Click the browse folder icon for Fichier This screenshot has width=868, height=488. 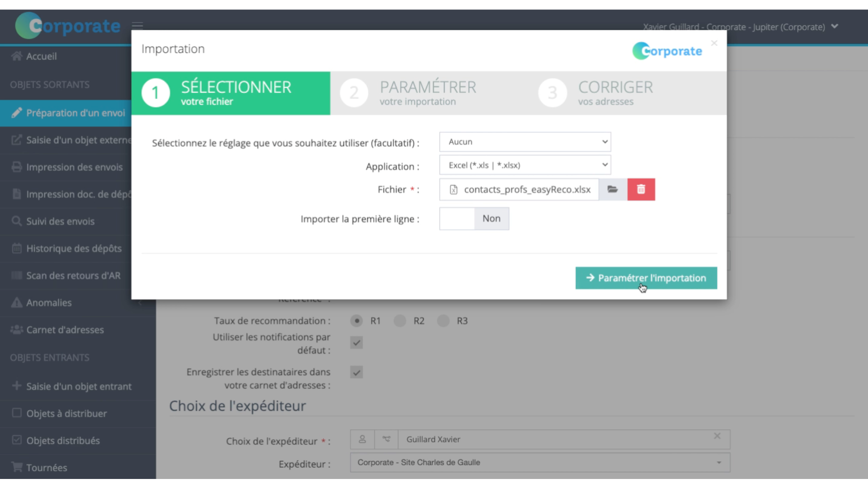click(613, 189)
